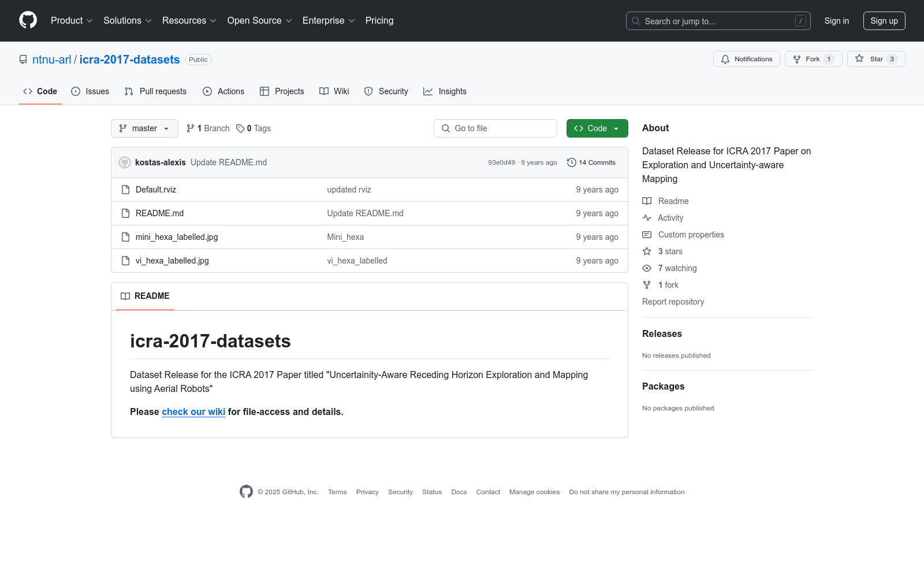Open the Packages section heading
The image size is (924, 578).
[663, 387]
